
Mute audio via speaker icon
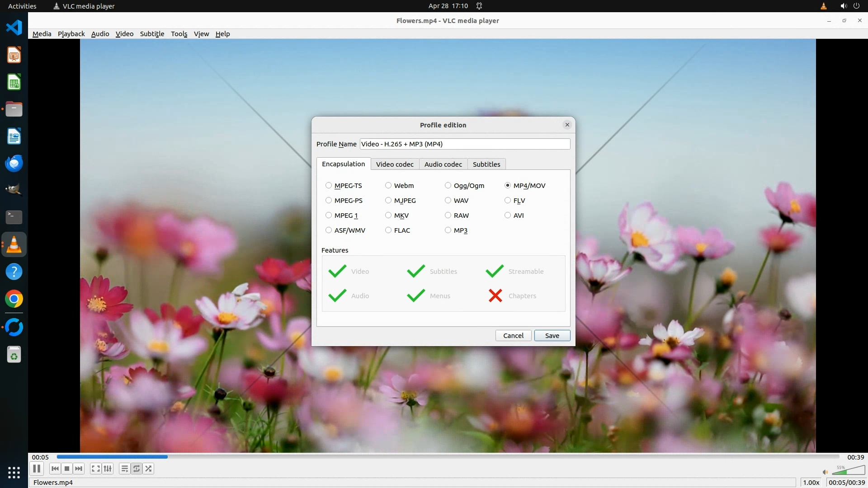point(825,472)
